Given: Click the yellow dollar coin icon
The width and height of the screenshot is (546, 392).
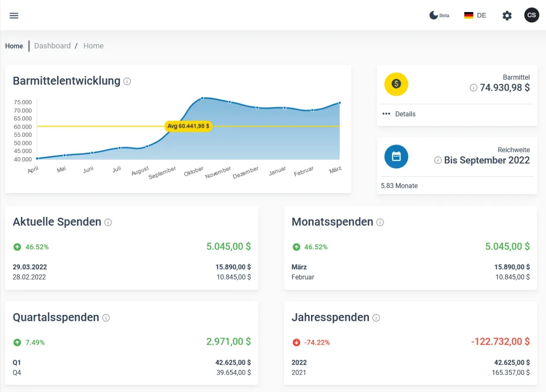Looking at the screenshot, I should (x=396, y=84).
